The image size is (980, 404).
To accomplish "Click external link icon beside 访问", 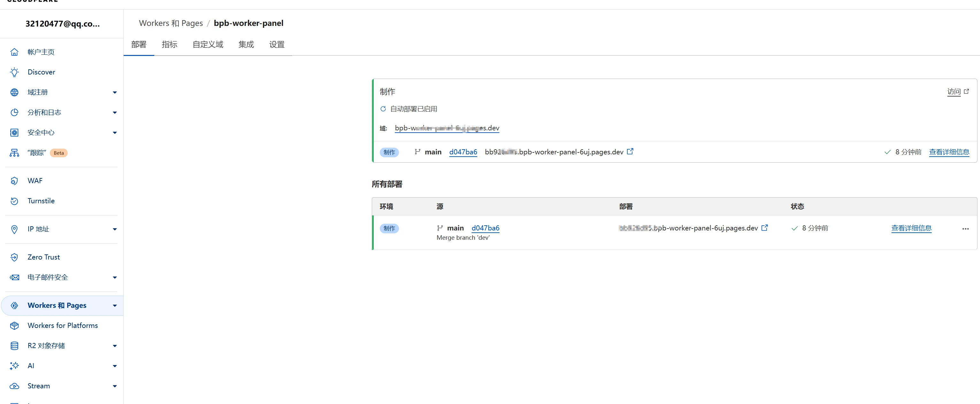I will 966,91.
